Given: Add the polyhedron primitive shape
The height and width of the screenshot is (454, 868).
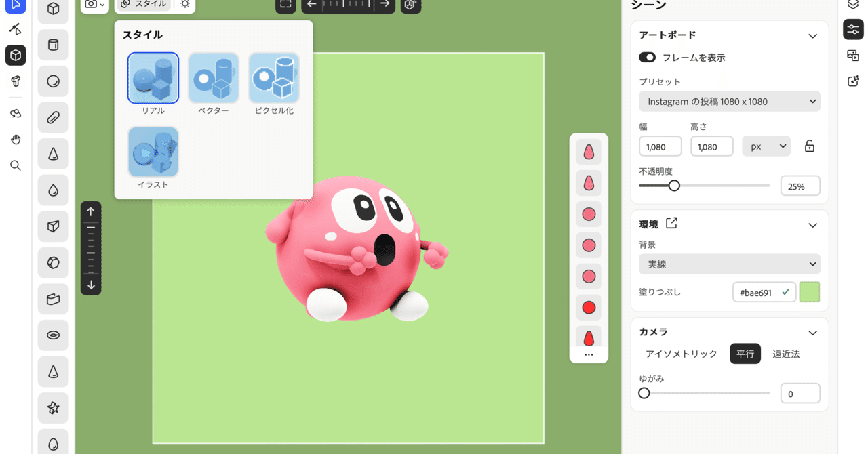Looking at the screenshot, I should tap(54, 263).
